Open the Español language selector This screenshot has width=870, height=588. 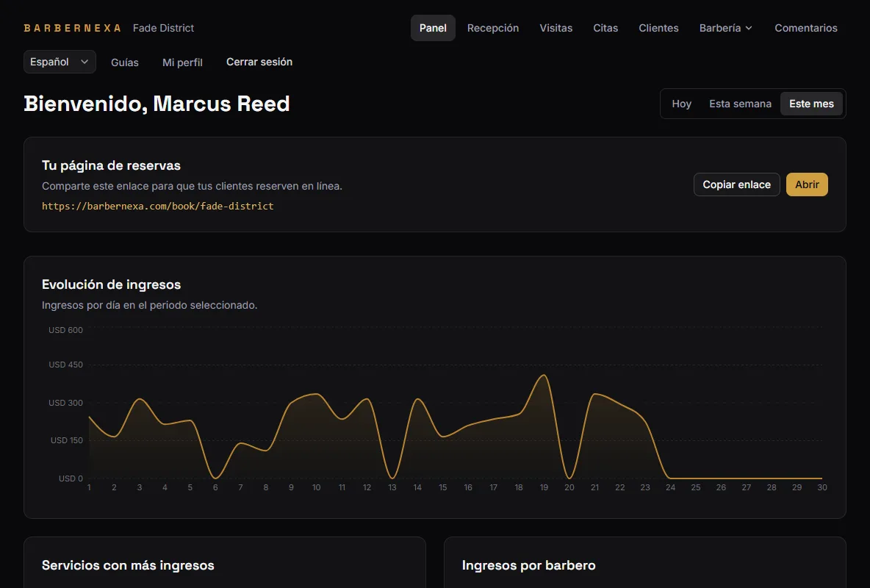pyautogui.click(x=60, y=62)
